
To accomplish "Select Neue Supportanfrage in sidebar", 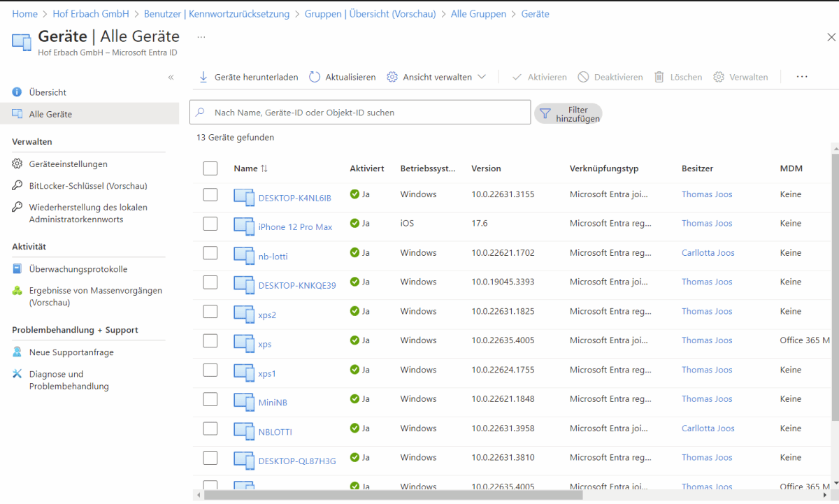I will [71, 352].
